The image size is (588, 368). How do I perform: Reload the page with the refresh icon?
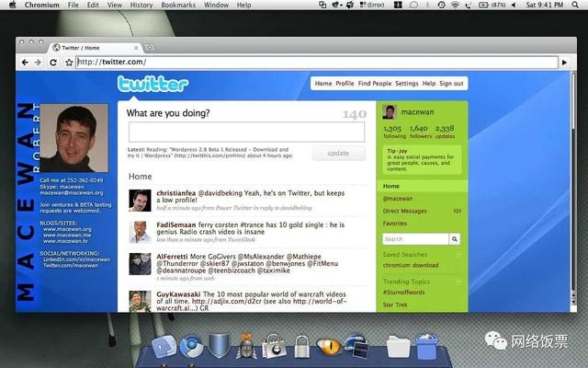click(x=53, y=63)
